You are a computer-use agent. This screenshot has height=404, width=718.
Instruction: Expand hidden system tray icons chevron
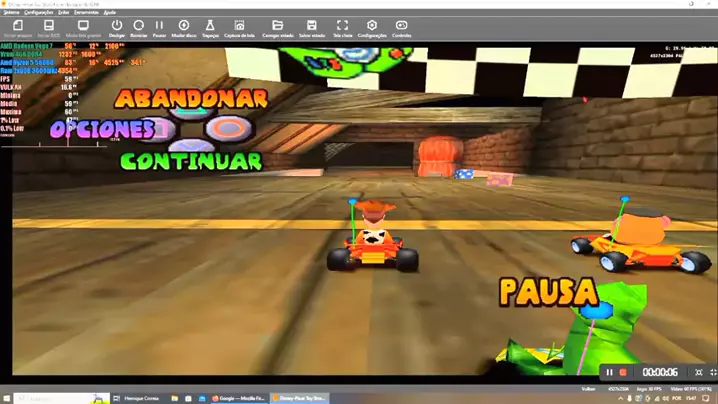click(x=620, y=399)
